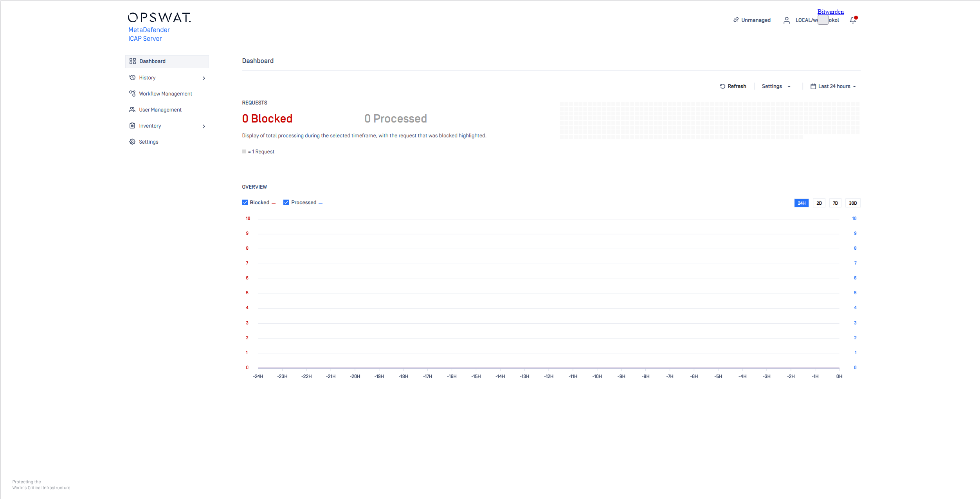This screenshot has height=499, width=980.
Task: Open User Management via its people icon
Action: tap(133, 110)
